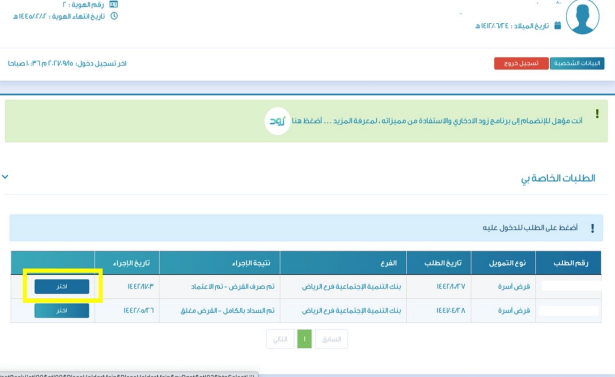Viewport: 615px width, 377px height.
Task: Click the نتيجة الإجراء column header
Action: [x=220, y=263]
